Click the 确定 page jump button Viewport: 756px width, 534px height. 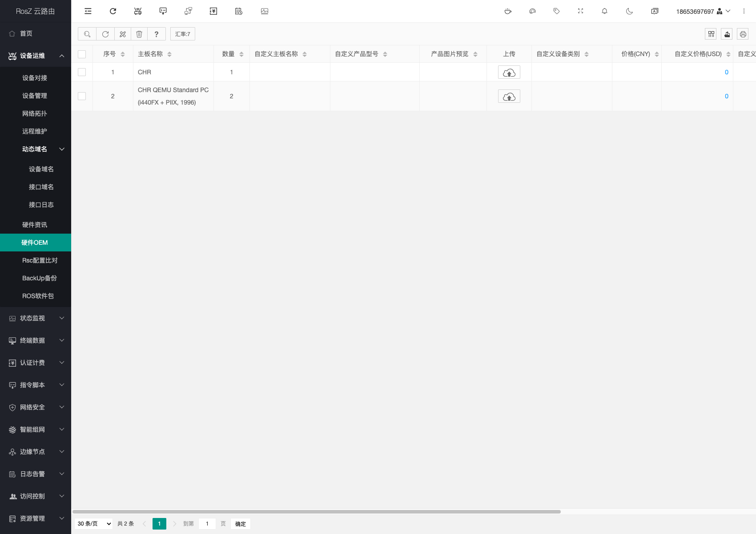coord(240,524)
